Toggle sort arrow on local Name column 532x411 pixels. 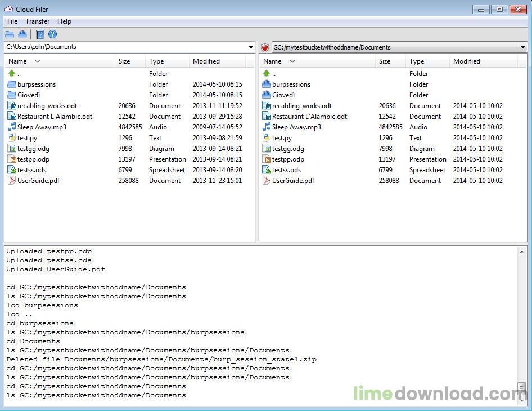tap(38, 61)
